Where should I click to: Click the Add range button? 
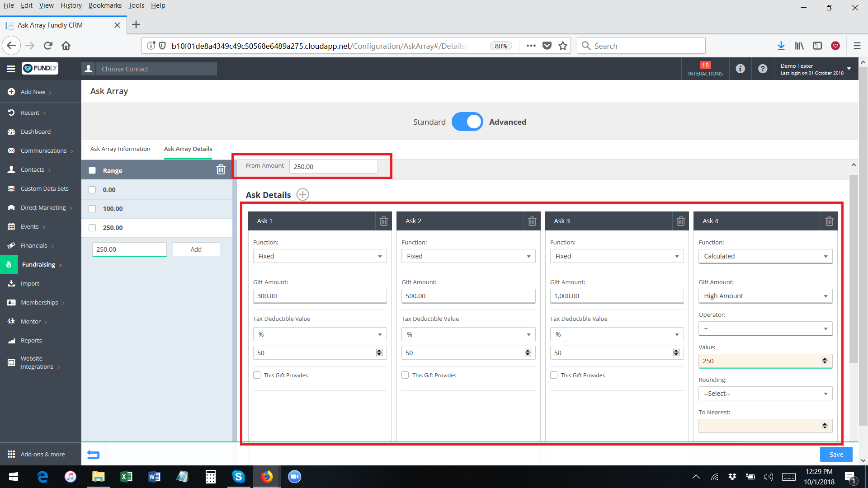pyautogui.click(x=196, y=249)
